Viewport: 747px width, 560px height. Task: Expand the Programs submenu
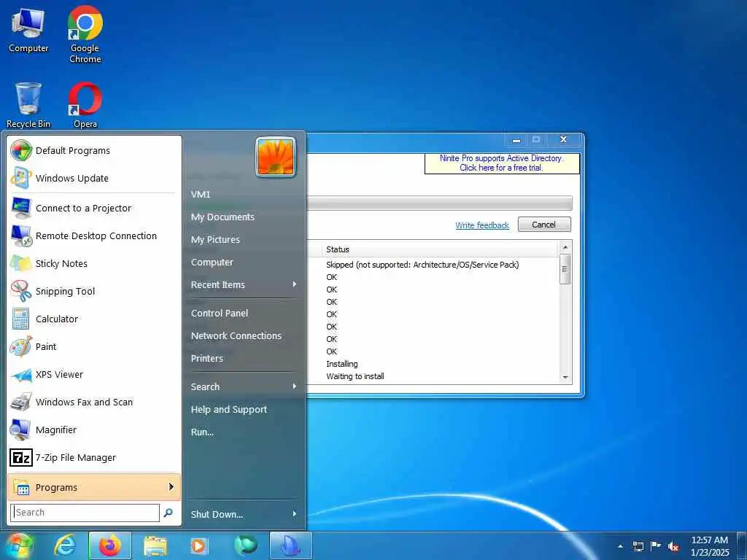pos(94,487)
